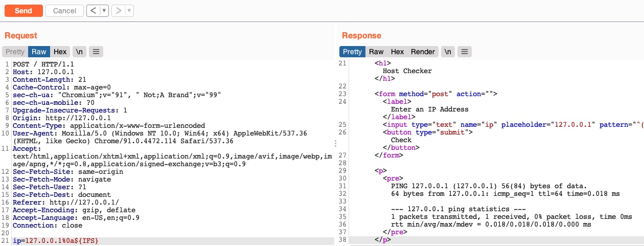The height and width of the screenshot is (246, 644).
Task: Select the Pretty tab in Response panel
Action: [x=352, y=52]
